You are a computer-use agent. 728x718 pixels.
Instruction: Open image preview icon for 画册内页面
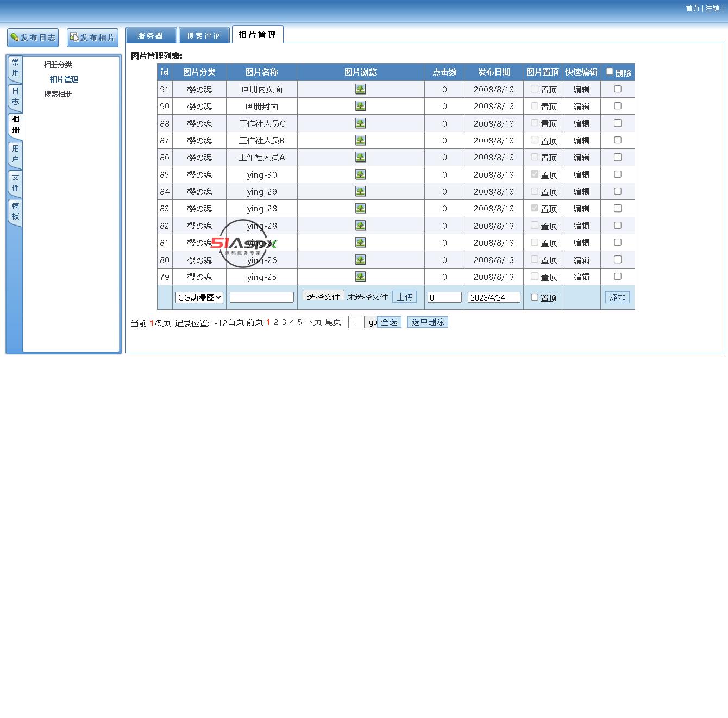(x=360, y=89)
